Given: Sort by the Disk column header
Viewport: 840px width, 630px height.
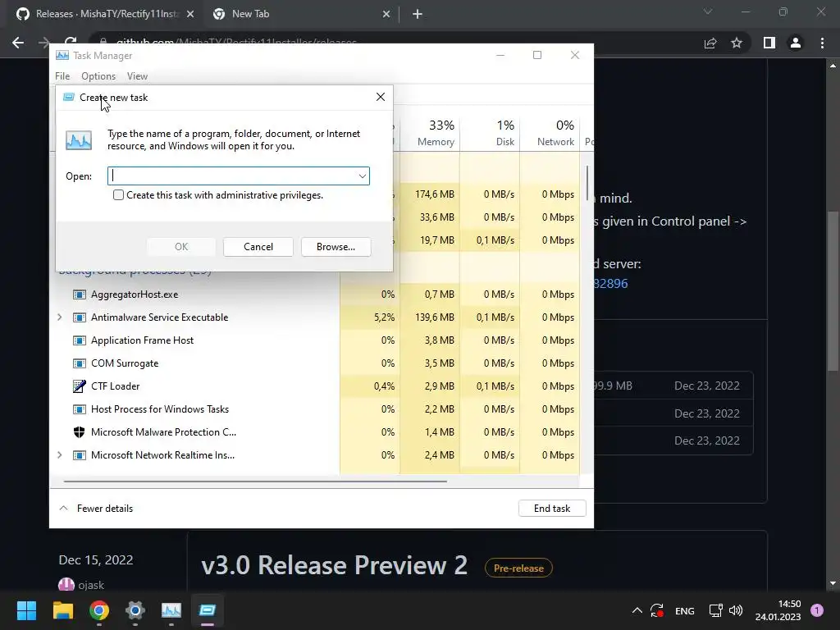Looking at the screenshot, I should pyautogui.click(x=491, y=133).
